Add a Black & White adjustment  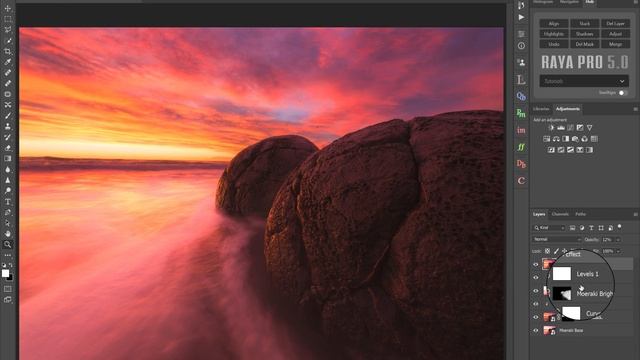(566, 139)
